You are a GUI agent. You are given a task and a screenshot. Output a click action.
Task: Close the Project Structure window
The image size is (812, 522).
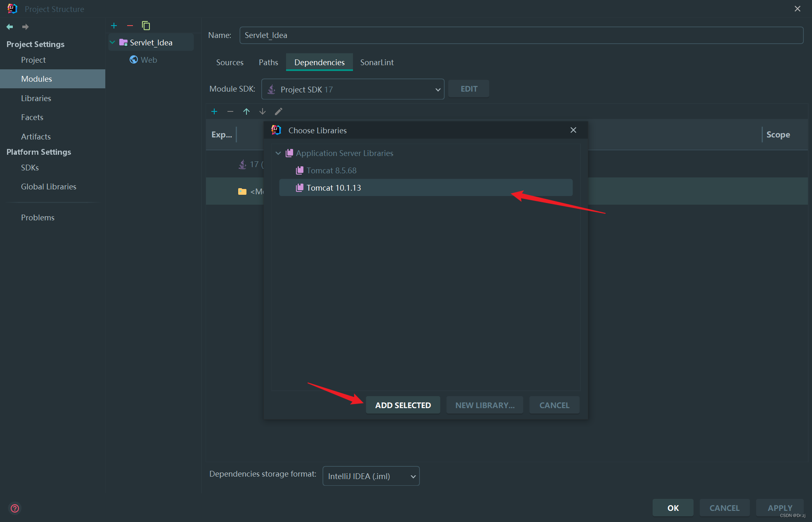(798, 9)
